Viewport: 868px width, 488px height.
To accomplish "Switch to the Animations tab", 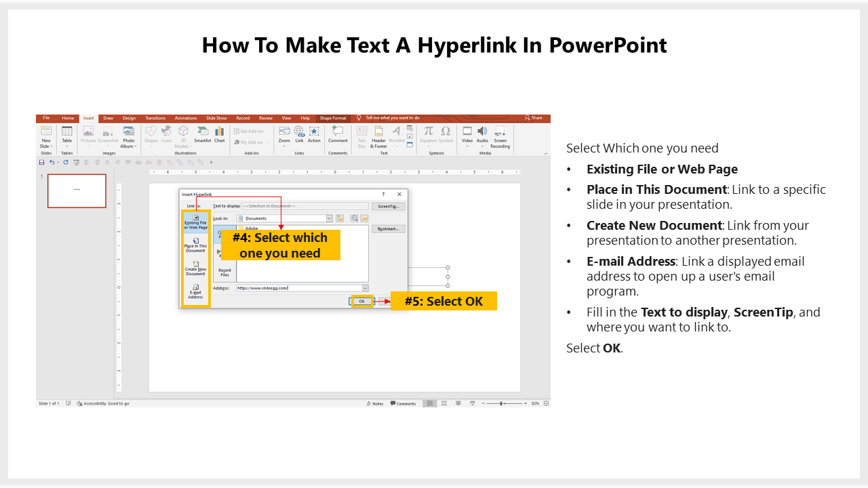I will click(186, 118).
